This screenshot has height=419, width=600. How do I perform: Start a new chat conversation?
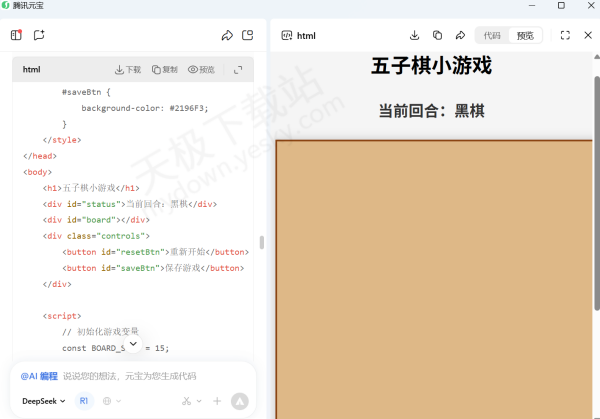[39, 35]
